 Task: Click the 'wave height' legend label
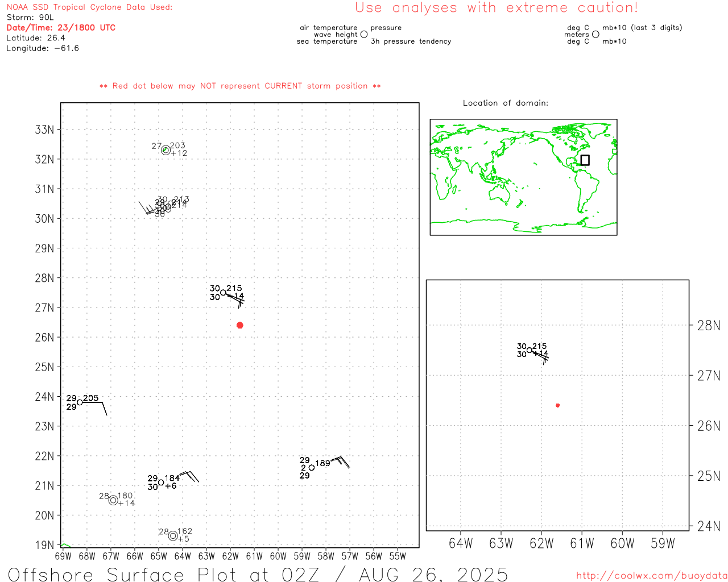pos(336,35)
